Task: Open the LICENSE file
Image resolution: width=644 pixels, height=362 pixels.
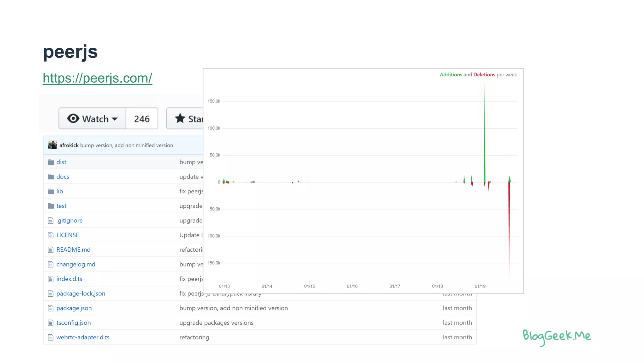Action: [x=68, y=235]
